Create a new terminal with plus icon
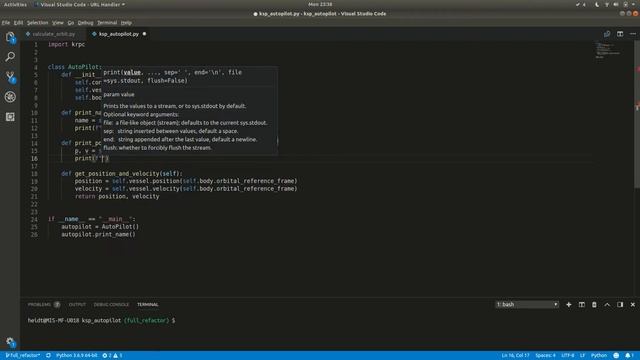The height and width of the screenshot is (360, 640). [569, 304]
